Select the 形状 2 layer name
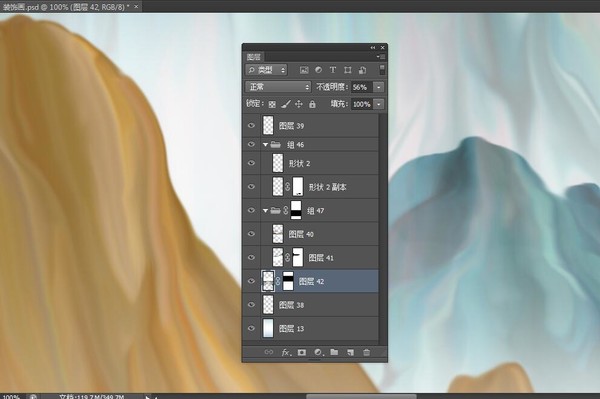 (300, 164)
